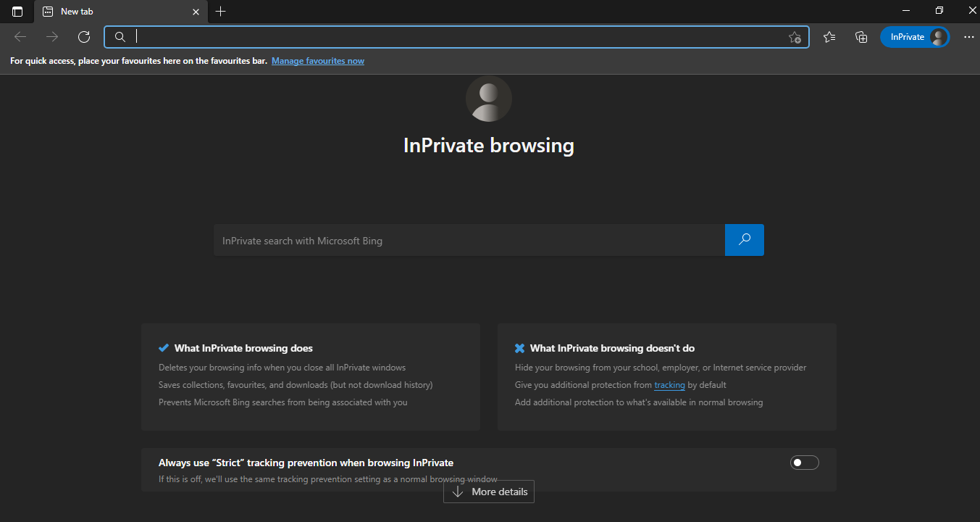Open the tab actions menu icon
This screenshot has width=980, height=522.
[x=17, y=12]
